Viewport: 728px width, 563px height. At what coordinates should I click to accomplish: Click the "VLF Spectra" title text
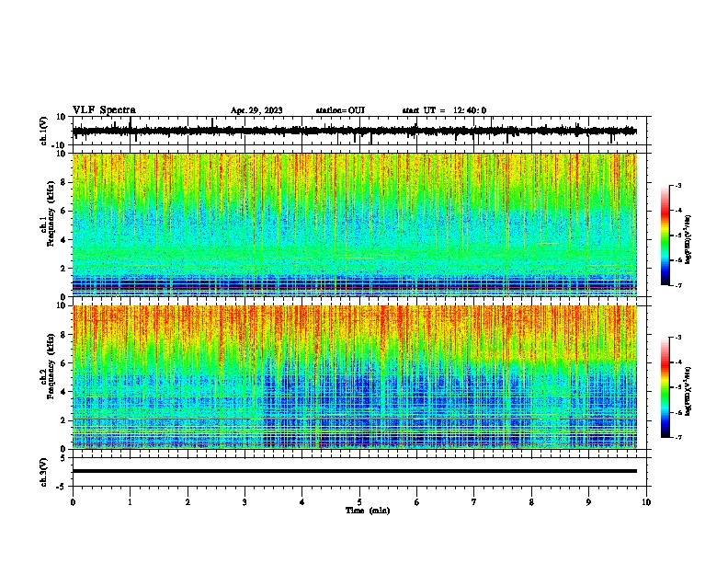click(x=104, y=110)
